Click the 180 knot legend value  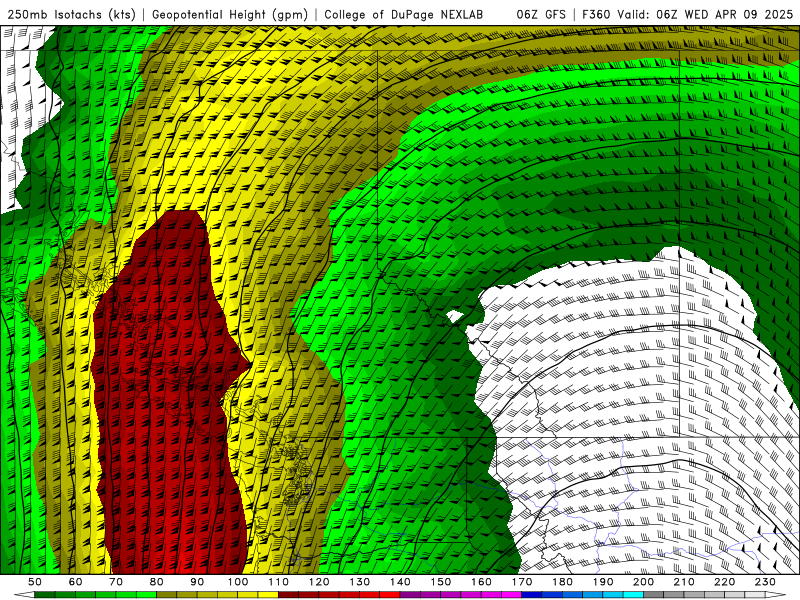point(562,582)
